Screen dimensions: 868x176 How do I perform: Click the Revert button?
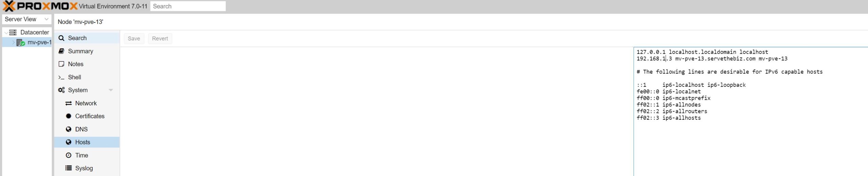tap(160, 39)
